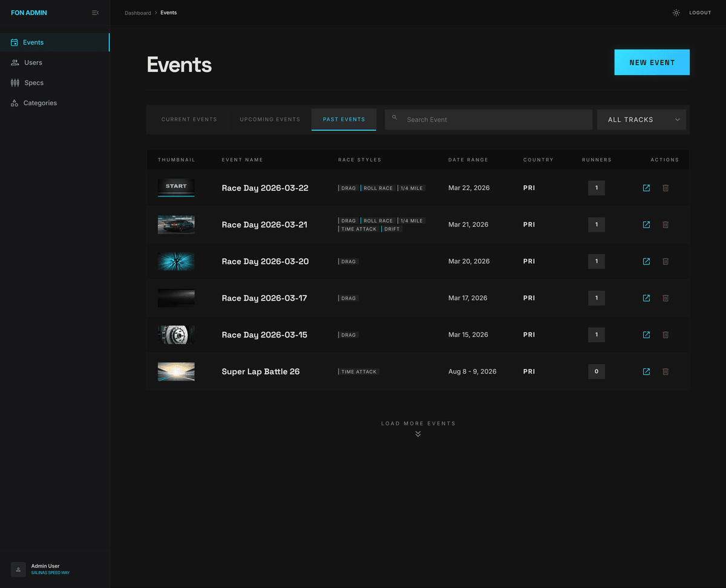Switch to the CURRENT EVENTS tab

(189, 119)
